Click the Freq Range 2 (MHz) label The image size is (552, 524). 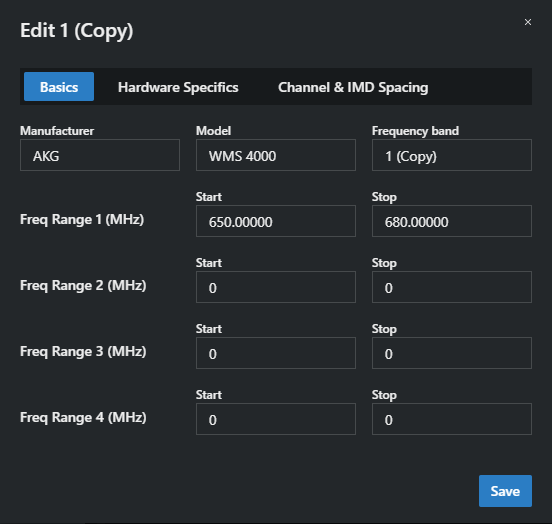pyautogui.click(x=83, y=285)
